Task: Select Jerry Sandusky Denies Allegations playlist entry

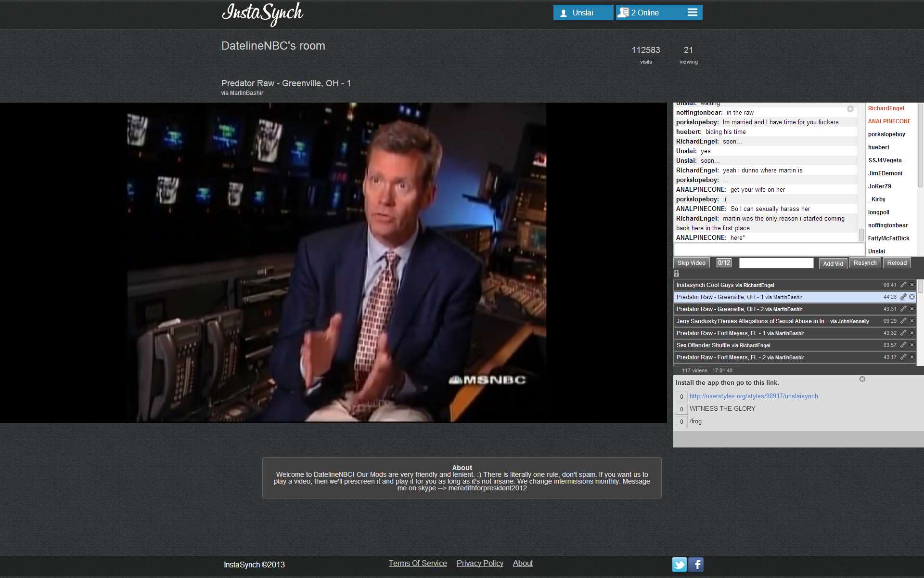Action: 795,321
